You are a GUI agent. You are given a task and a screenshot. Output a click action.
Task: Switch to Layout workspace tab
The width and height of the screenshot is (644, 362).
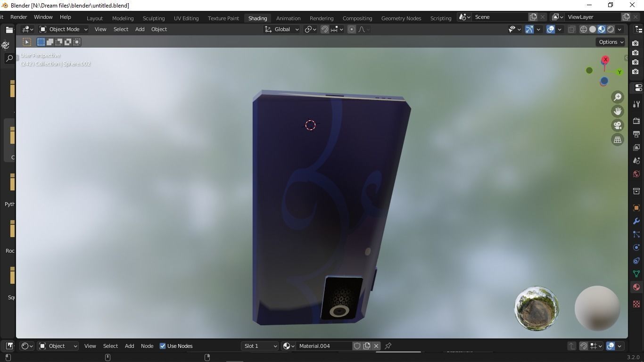(x=95, y=18)
